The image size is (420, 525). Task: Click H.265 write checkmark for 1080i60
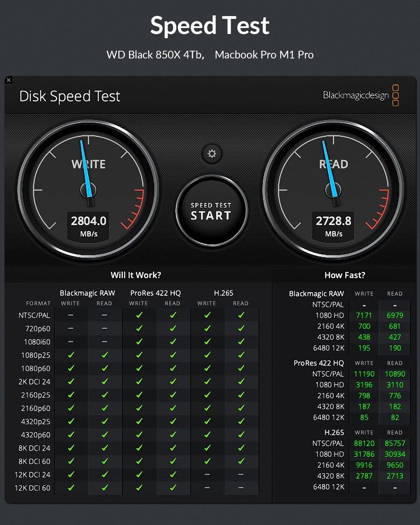pos(207,342)
